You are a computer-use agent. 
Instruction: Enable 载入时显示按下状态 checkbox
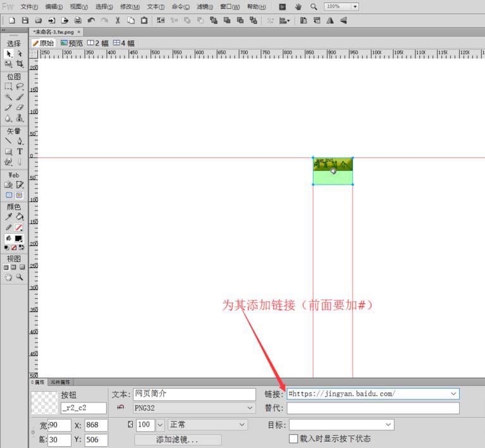pyautogui.click(x=293, y=439)
